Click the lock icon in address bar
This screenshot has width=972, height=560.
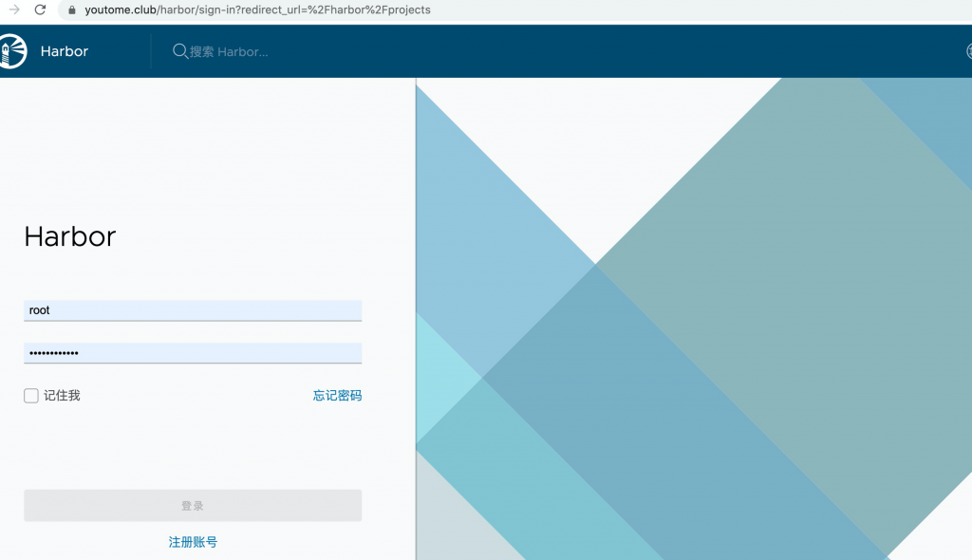tap(72, 9)
